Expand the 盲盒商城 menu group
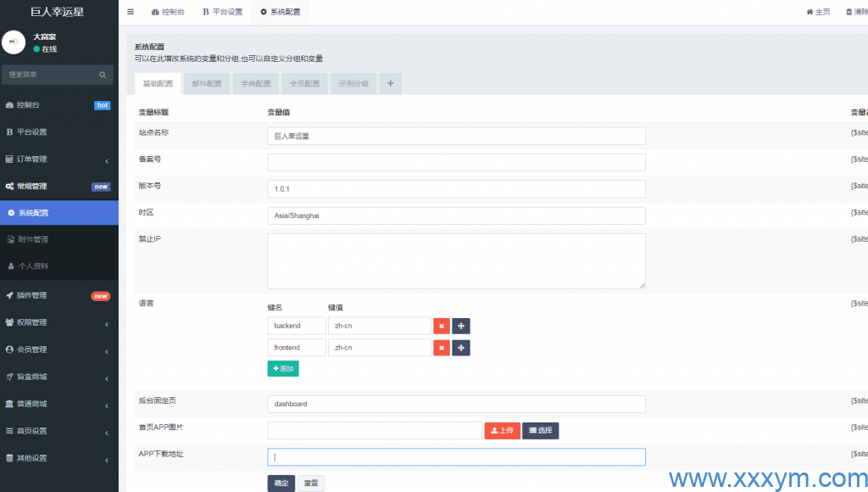This screenshot has width=868, height=492. 58,377
